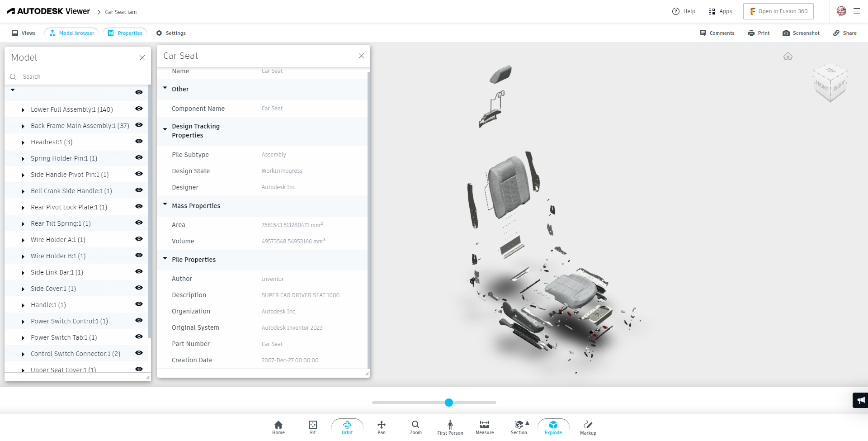Click the Fit view icon
The image size is (868, 441).
[x=312, y=426]
